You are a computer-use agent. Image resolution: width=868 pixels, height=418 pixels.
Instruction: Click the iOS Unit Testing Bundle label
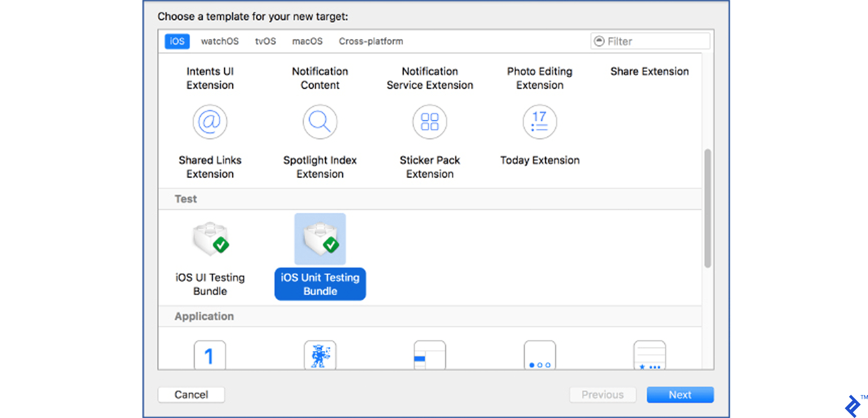(320, 284)
